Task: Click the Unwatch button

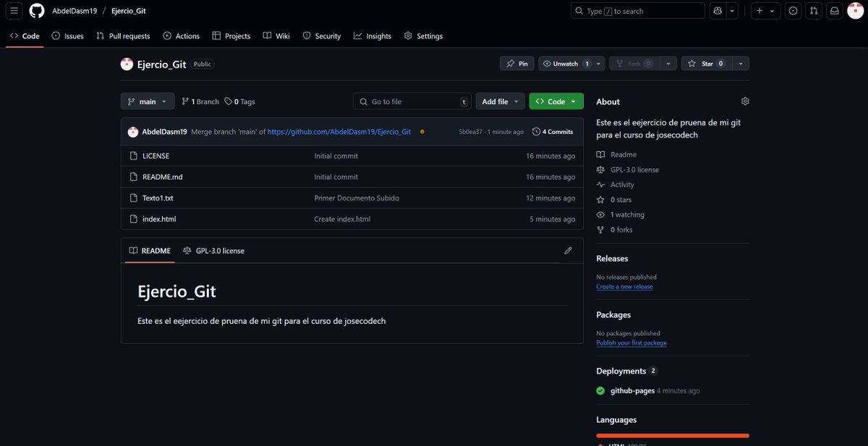Action: pos(566,64)
